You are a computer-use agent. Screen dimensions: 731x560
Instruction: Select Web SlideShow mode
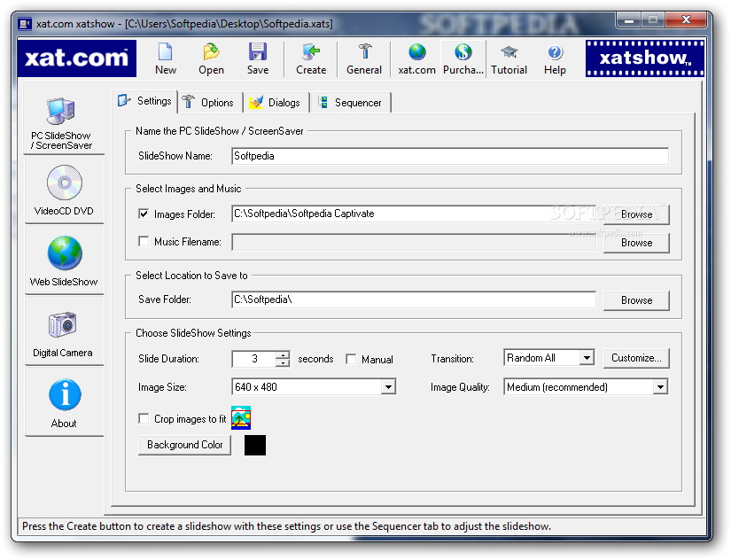(x=64, y=261)
